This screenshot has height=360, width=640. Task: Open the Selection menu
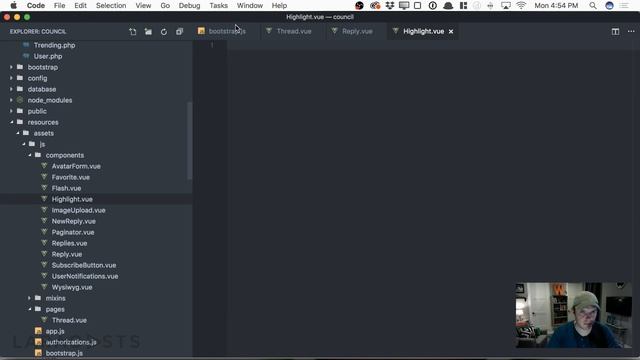coord(111,6)
